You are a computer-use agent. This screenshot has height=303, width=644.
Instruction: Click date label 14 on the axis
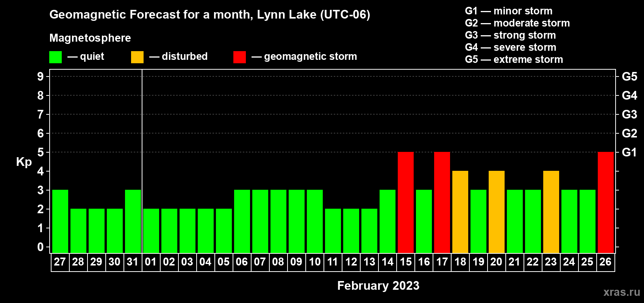[x=388, y=262]
